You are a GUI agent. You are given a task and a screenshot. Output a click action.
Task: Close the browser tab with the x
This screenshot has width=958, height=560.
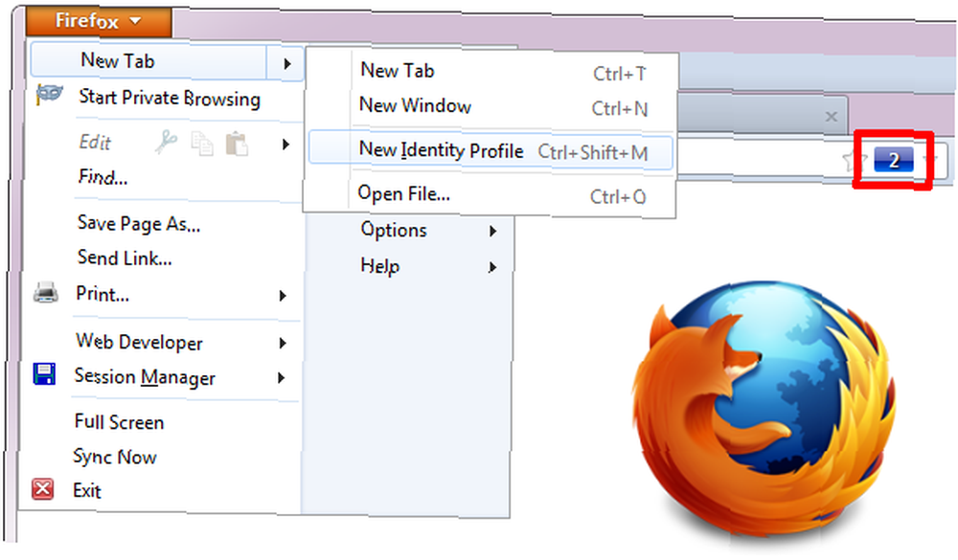[831, 117]
